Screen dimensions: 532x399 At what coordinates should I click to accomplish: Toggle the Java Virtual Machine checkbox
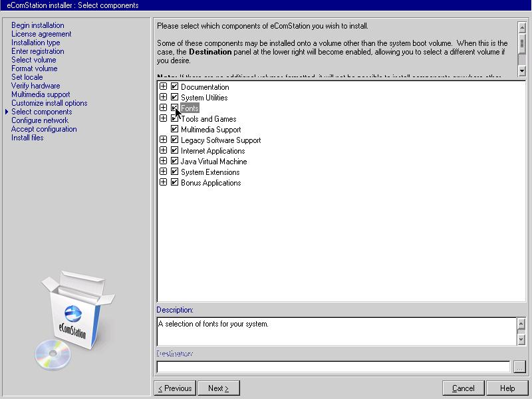(x=174, y=161)
